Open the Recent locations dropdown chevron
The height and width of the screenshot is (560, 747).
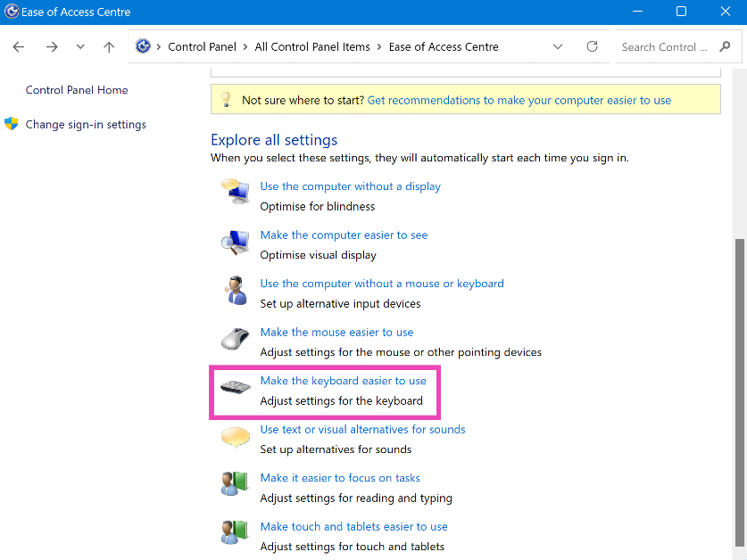[x=80, y=47]
